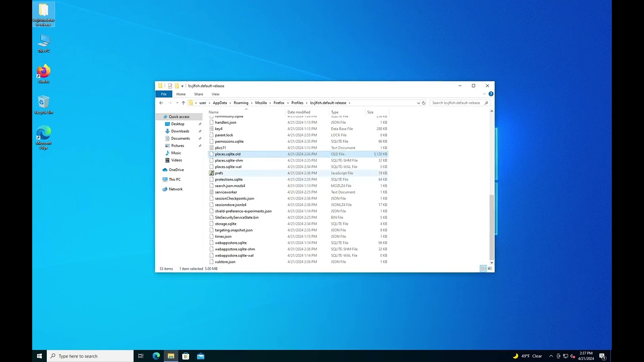Click the search magnifier in Explorer
The width and height of the screenshot is (644, 362).
pyautogui.click(x=486, y=103)
